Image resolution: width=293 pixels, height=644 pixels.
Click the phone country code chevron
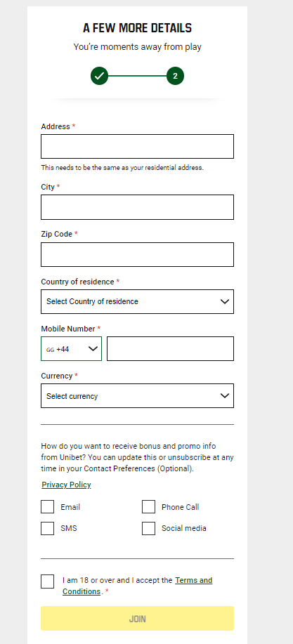(x=93, y=349)
